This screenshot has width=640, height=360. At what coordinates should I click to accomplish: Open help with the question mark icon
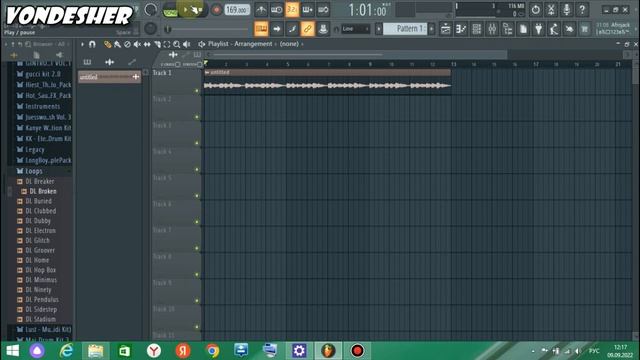coord(582,9)
